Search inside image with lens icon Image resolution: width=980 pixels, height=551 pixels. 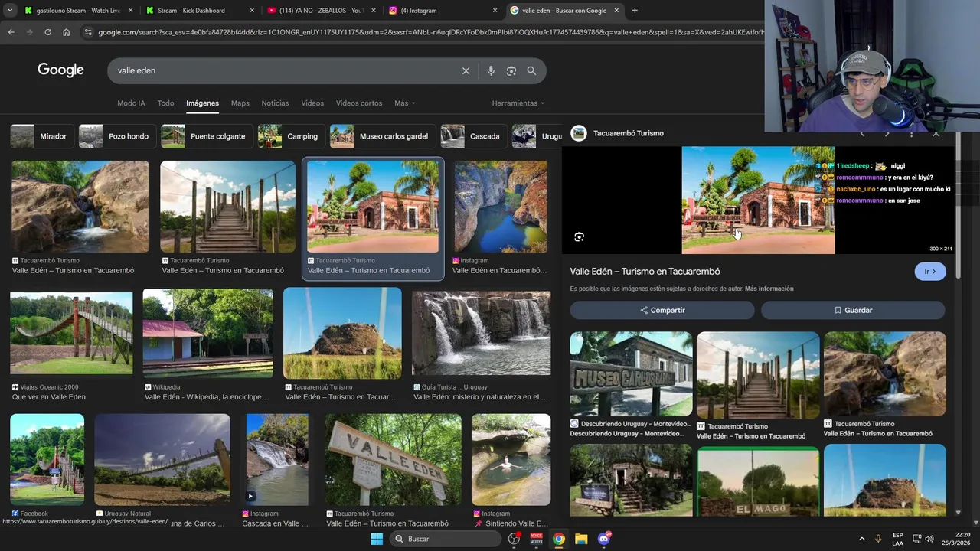tap(580, 237)
